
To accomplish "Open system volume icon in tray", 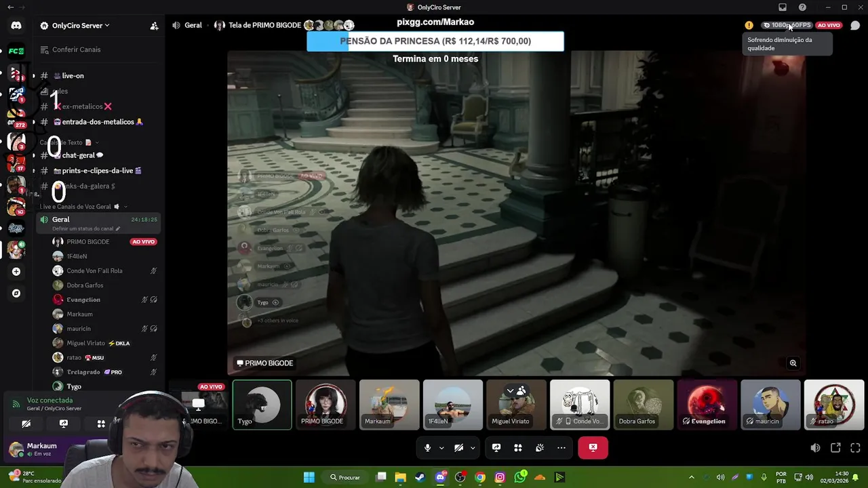I will (x=809, y=477).
